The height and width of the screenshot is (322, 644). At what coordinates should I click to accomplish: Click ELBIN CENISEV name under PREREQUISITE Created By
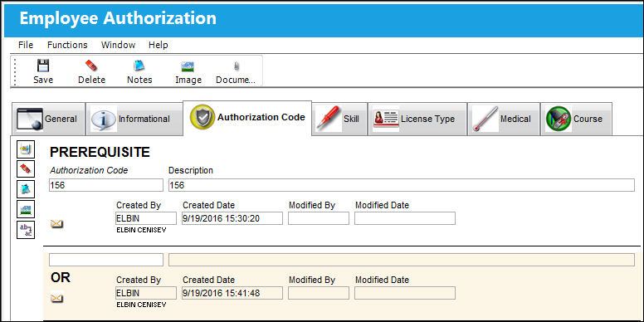click(141, 230)
